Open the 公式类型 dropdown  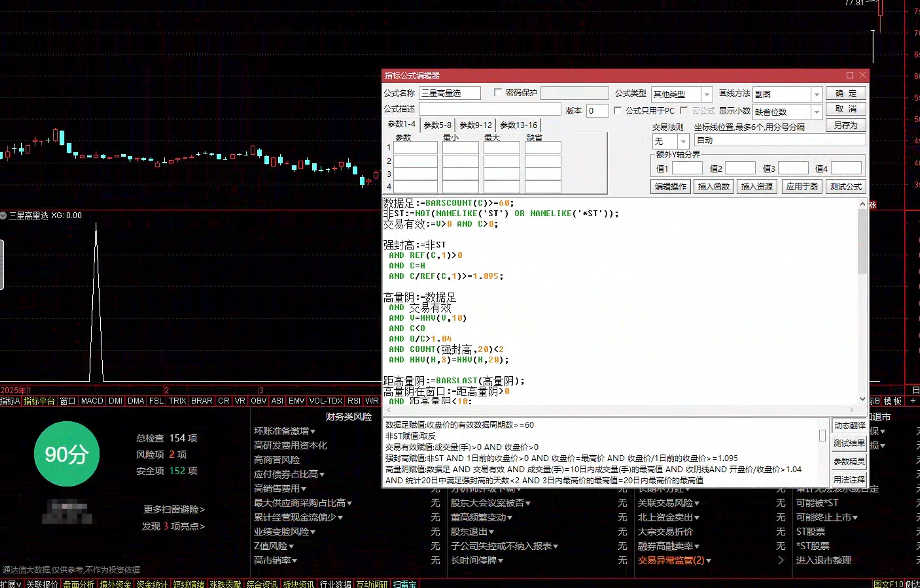[x=707, y=94]
